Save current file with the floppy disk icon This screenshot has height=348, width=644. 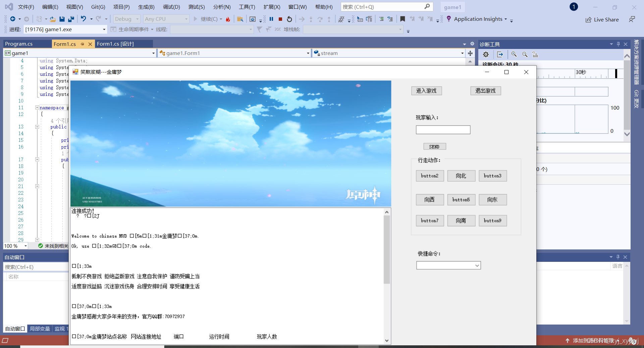click(62, 19)
